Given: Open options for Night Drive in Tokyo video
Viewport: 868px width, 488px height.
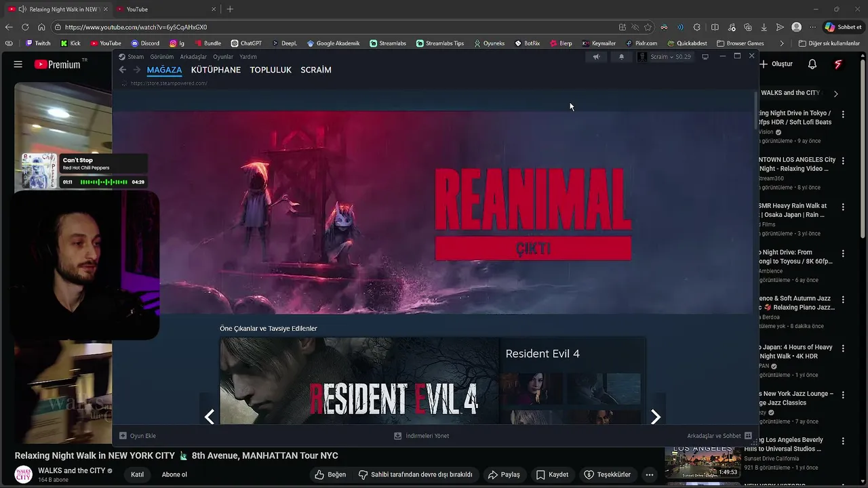Looking at the screenshot, I should point(843,115).
